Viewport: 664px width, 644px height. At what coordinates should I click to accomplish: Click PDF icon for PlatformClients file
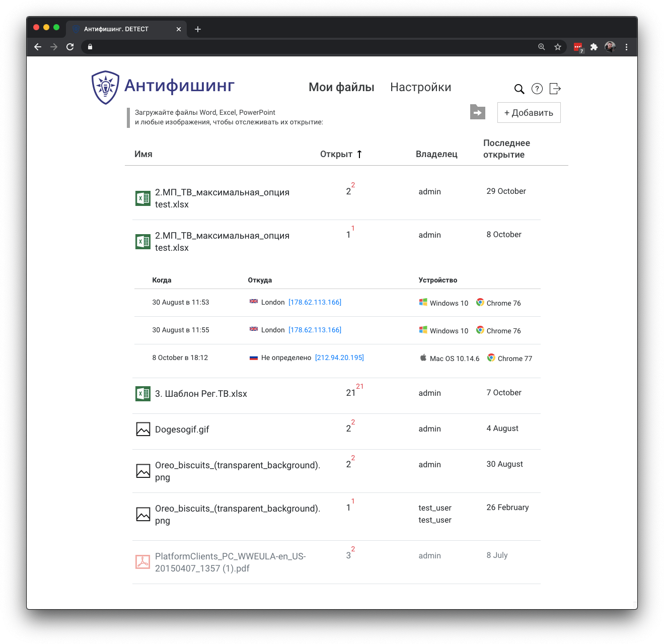[143, 562]
